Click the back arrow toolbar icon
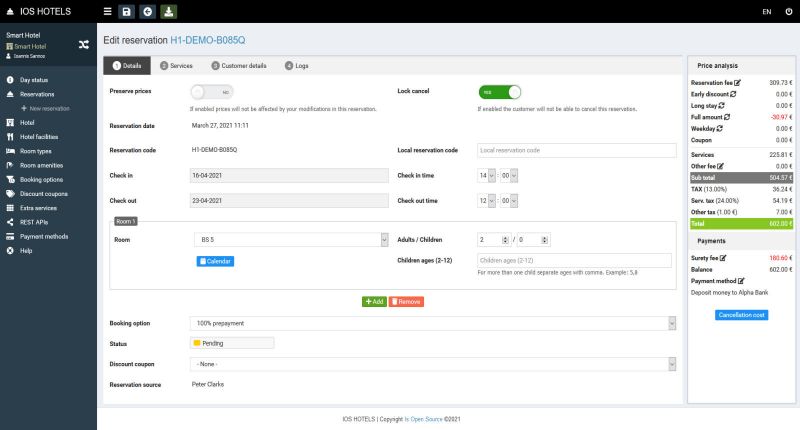Image resolution: width=800 pixels, height=430 pixels. pos(147,11)
